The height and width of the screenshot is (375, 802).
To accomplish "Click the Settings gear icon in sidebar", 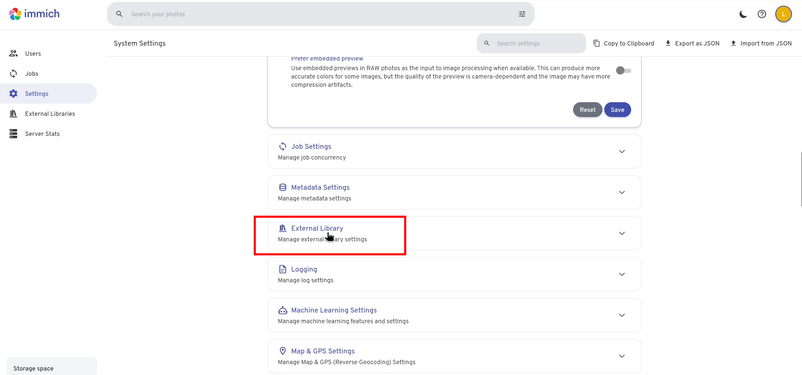I will 14,94.
